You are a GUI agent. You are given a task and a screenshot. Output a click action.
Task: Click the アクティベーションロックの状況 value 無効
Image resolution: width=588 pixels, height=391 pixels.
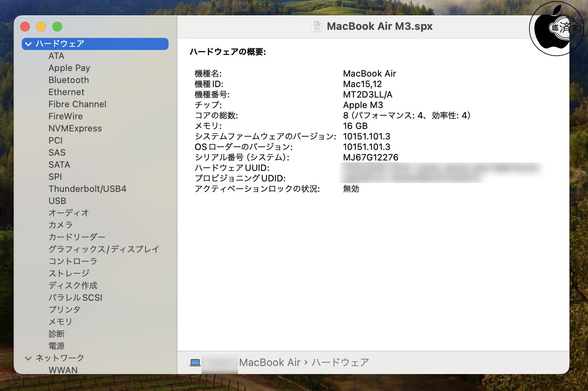[351, 189]
